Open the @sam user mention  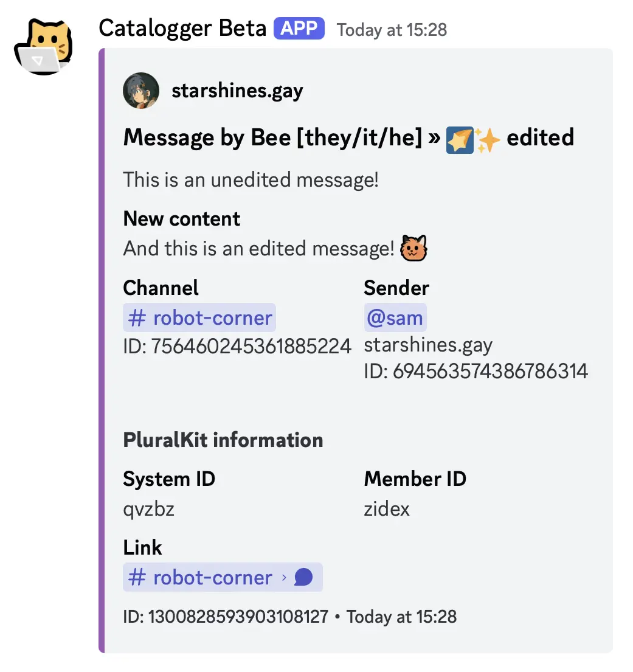point(395,317)
